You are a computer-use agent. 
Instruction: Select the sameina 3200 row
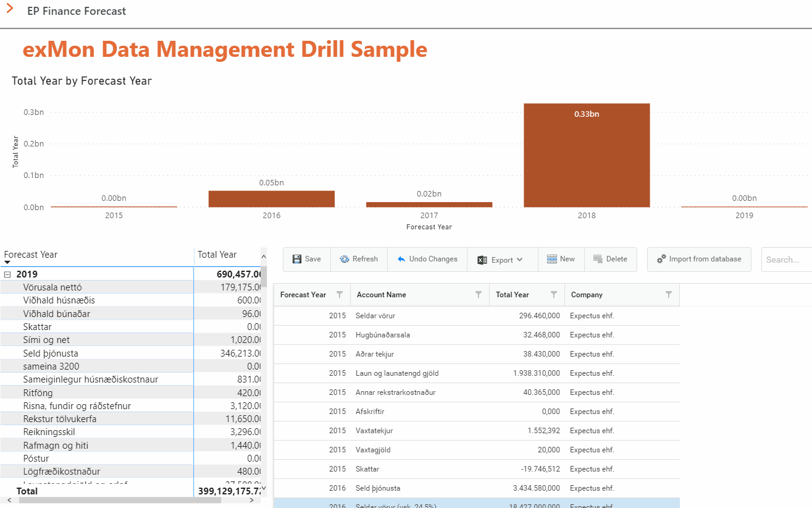130,366
